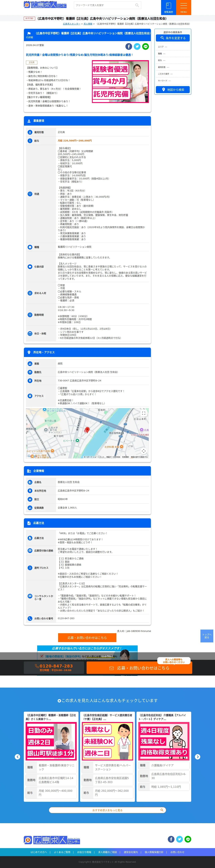
Task: Toggle the map fullscreen view
Action: tap(144, 413)
